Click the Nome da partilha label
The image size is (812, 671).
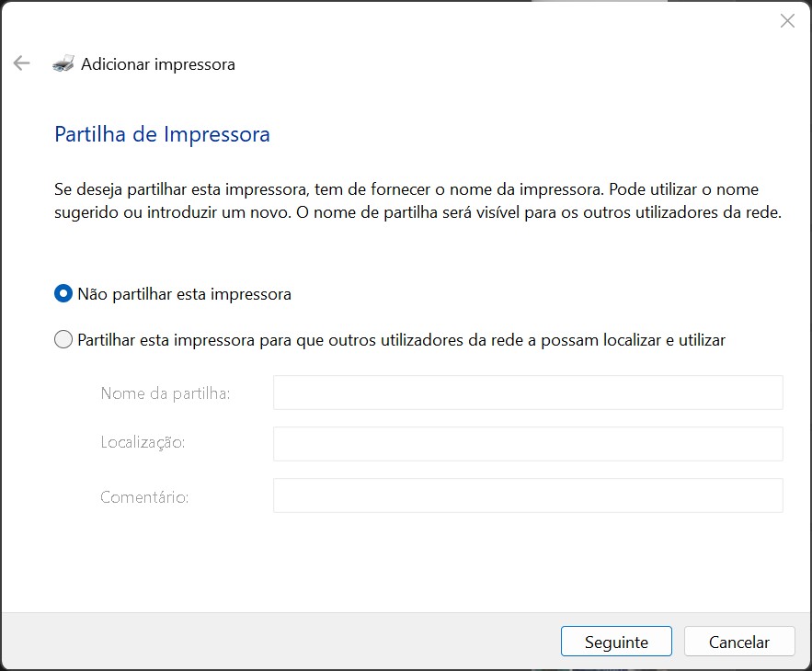click(166, 393)
